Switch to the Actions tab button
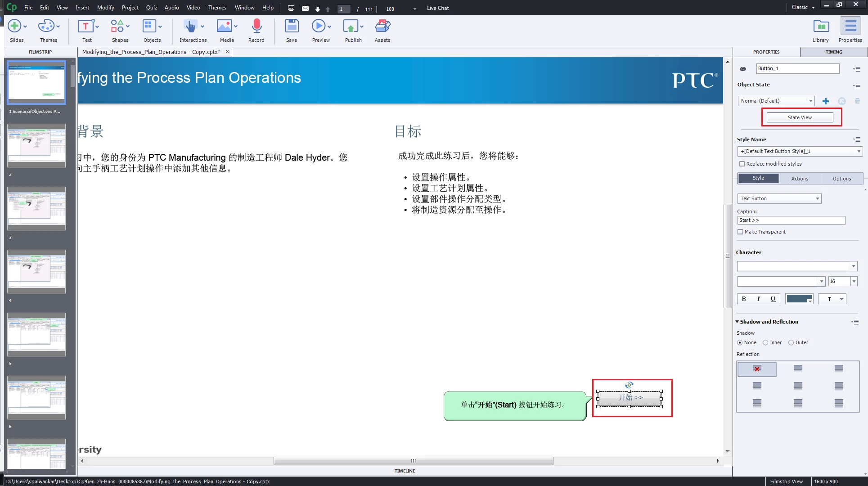Screen dimensions: 868x486 [800, 179]
